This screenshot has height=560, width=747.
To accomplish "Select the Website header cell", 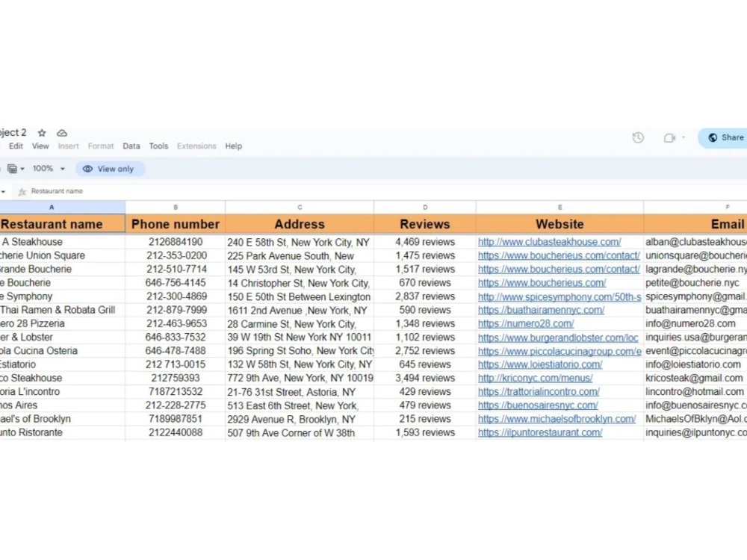I will pos(560,224).
